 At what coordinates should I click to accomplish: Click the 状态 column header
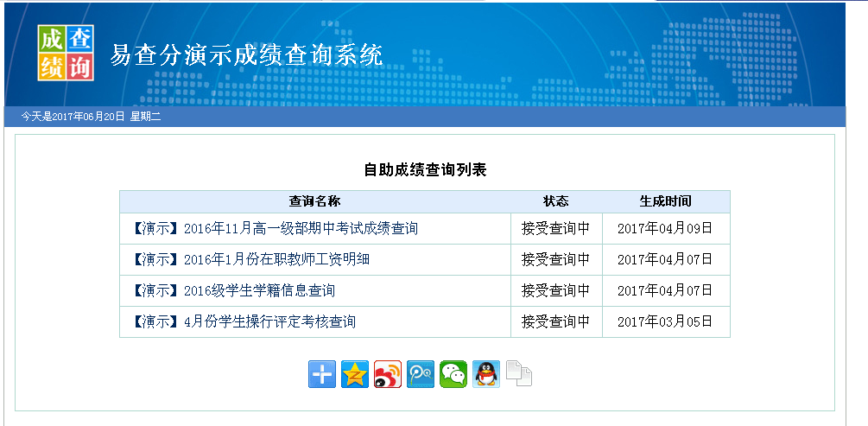556,201
